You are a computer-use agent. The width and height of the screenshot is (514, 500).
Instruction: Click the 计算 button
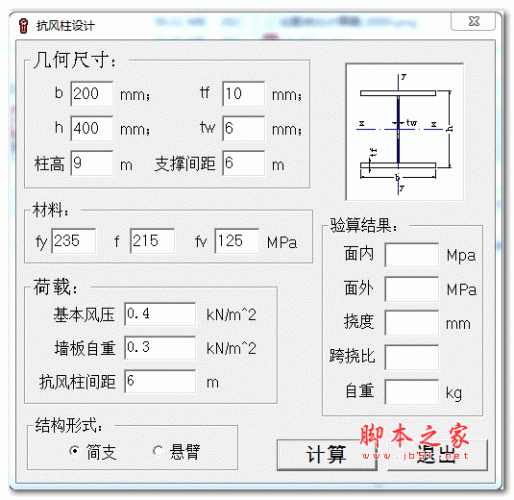[327, 454]
